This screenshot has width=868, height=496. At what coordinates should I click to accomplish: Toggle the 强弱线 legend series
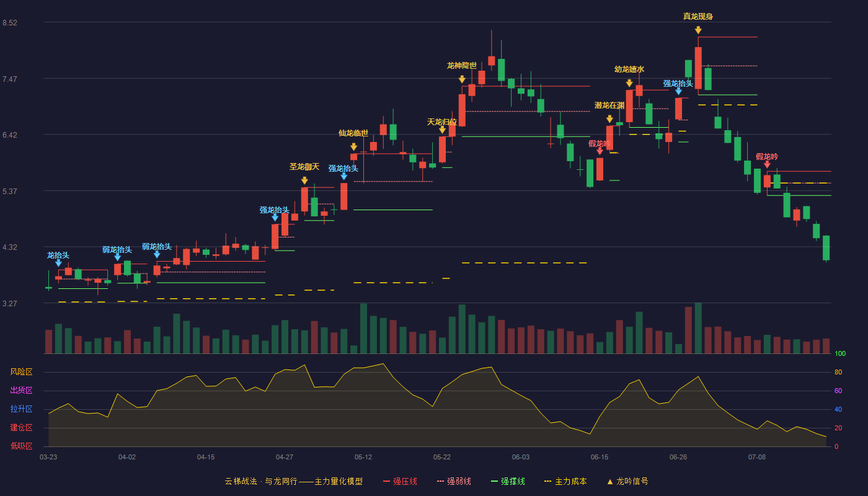click(x=454, y=481)
